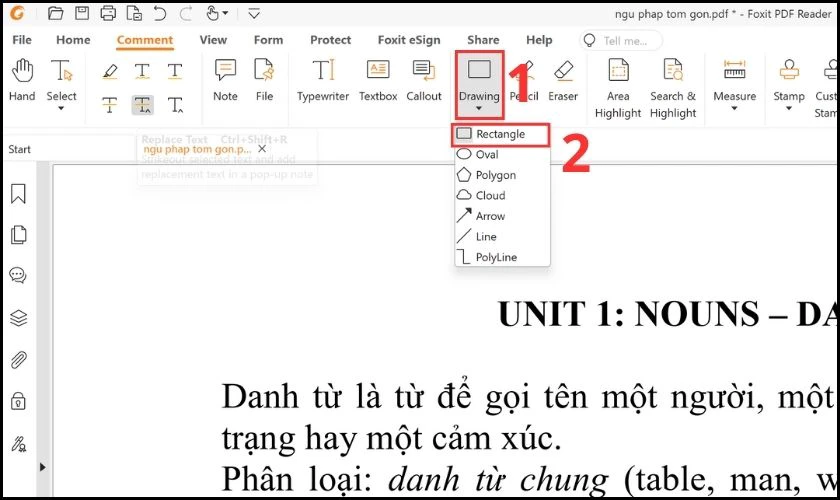Select the Hand tool

point(22,80)
